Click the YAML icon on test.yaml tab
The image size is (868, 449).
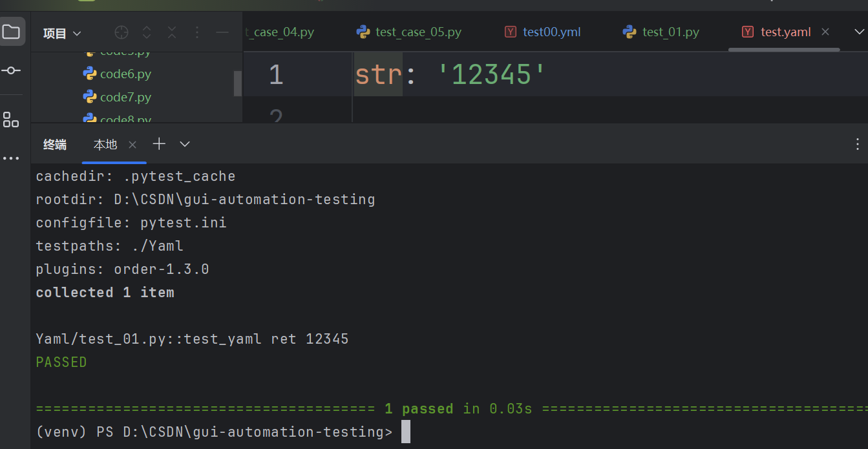point(748,32)
